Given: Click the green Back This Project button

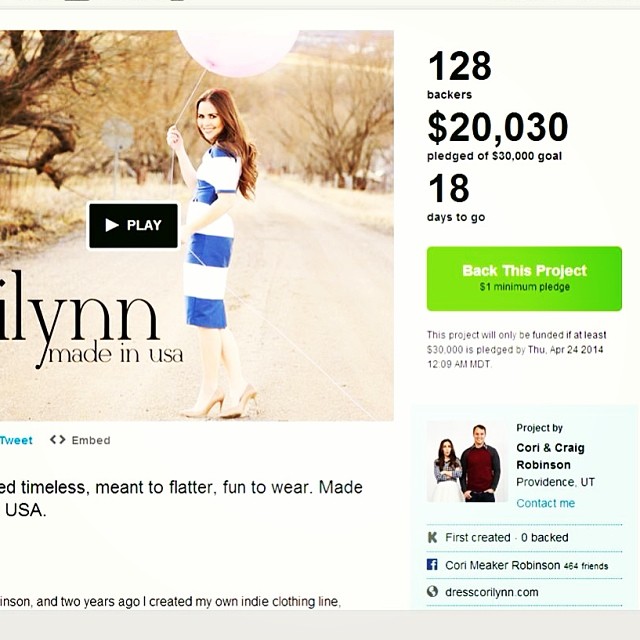Looking at the screenshot, I should click(524, 279).
